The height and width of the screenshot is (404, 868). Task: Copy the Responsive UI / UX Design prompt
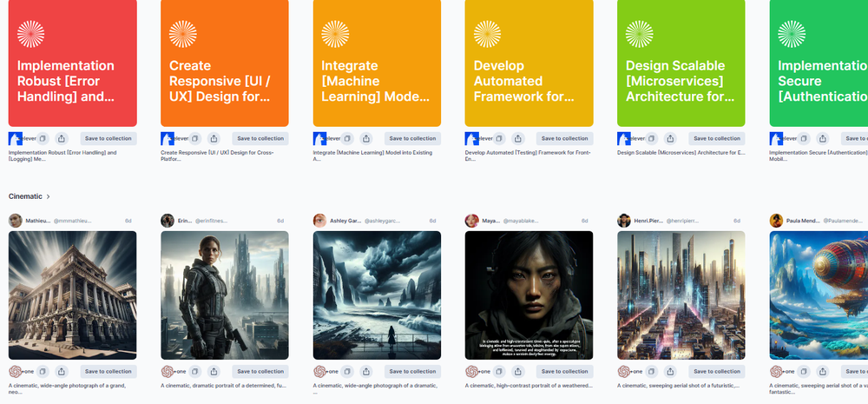pyautogui.click(x=194, y=138)
